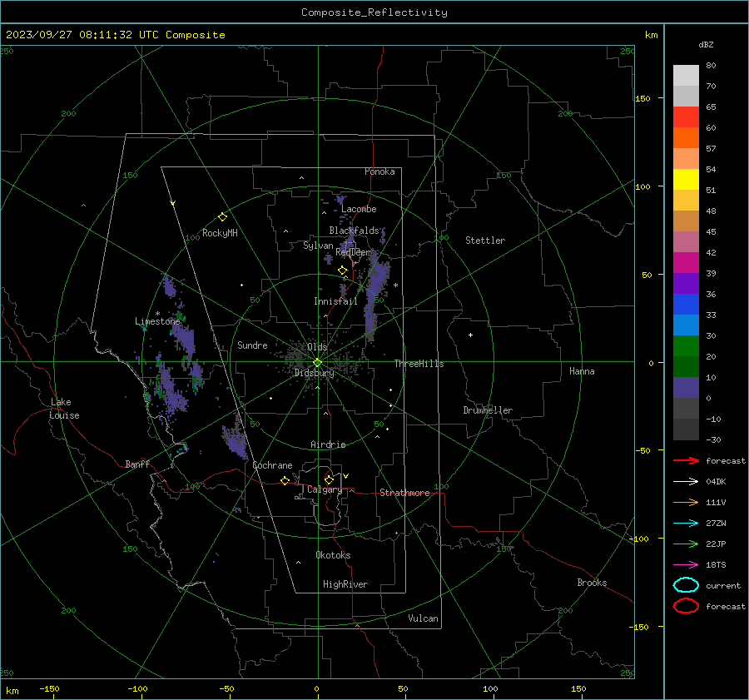Click the ThreeHills label

[419, 364]
